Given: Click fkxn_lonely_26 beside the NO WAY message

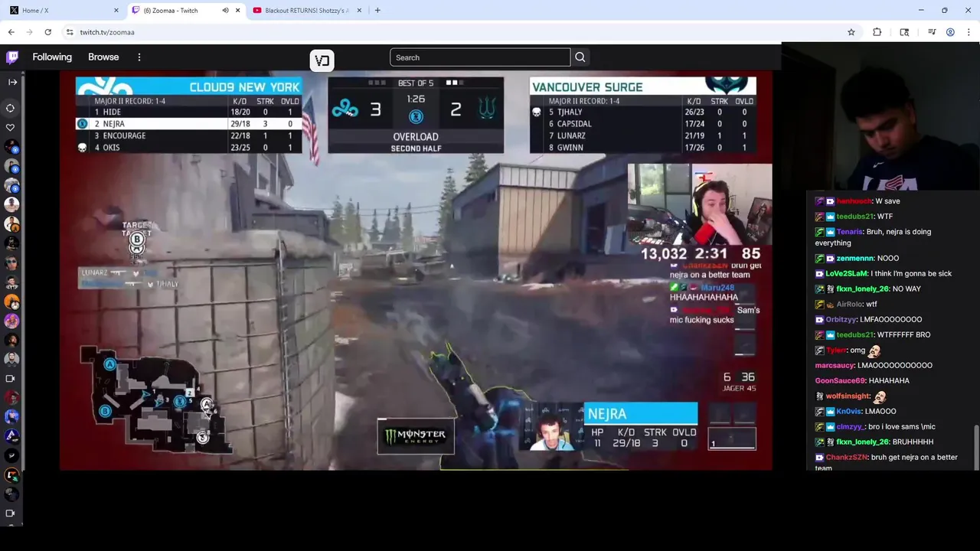Looking at the screenshot, I should (x=864, y=289).
